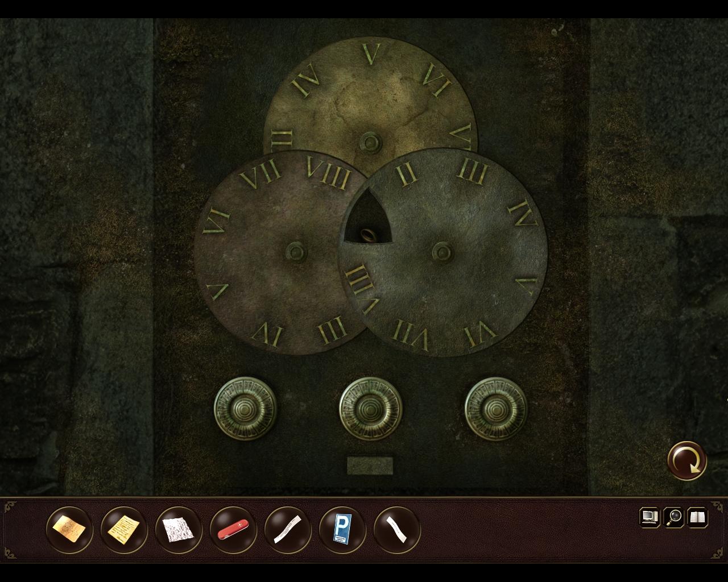The width and height of the screenshot is (728, 582).
Task: Click numeral VI on left dial
Action: (216, 222)
